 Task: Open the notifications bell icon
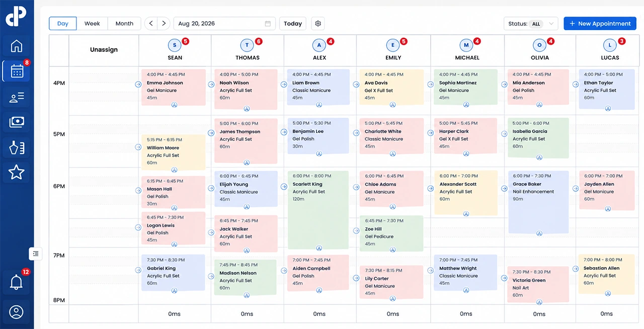coord(17,282)
